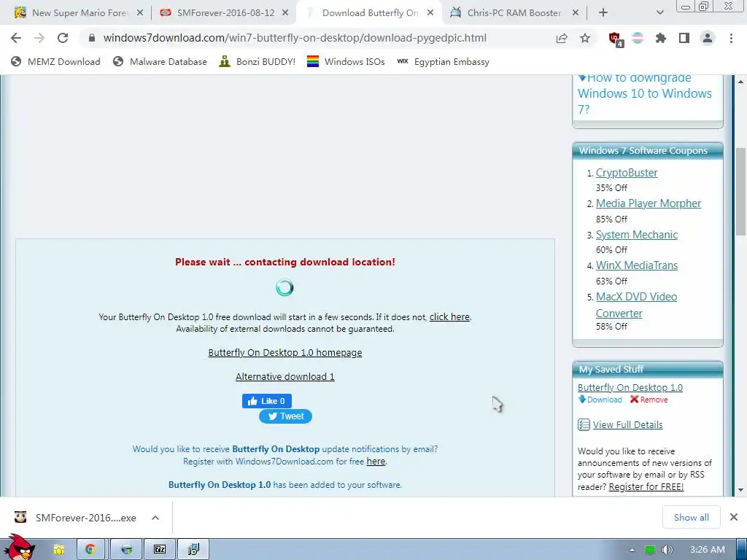Open the Windows 10 downgrade article link
This screenshot has width=747, height=560.
645,94
